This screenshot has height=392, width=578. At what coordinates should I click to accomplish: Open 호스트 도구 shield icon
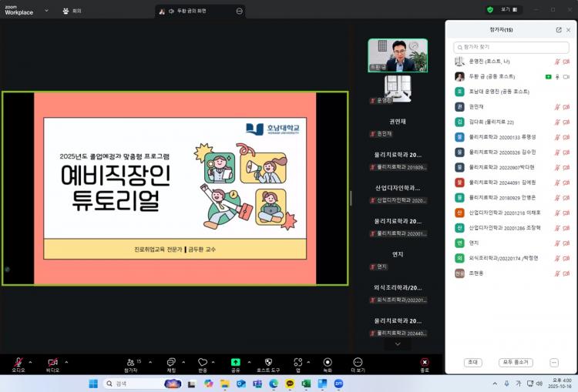click(x=268, y=361)
